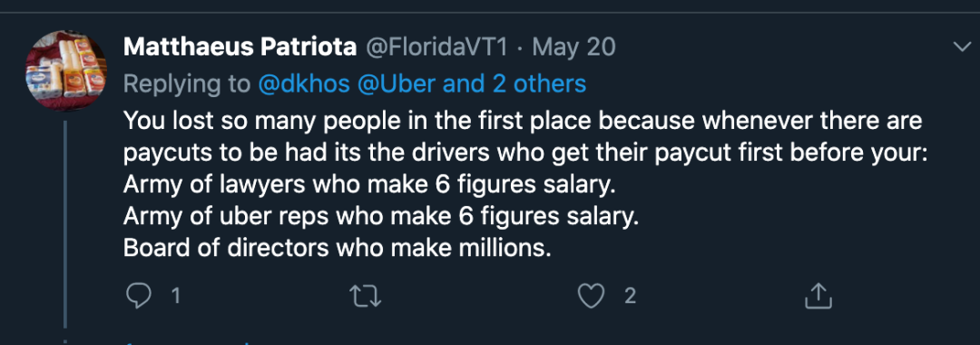Open the share tweet upload icon
This screenshot has width=980, height=345.
[x=818, y=296]
